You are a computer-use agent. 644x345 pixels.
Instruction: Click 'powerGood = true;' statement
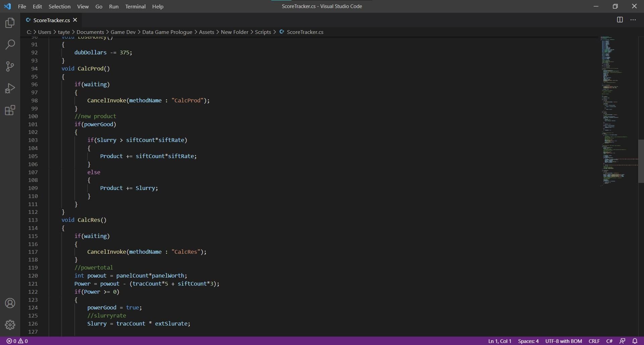[x=114, y=307]
